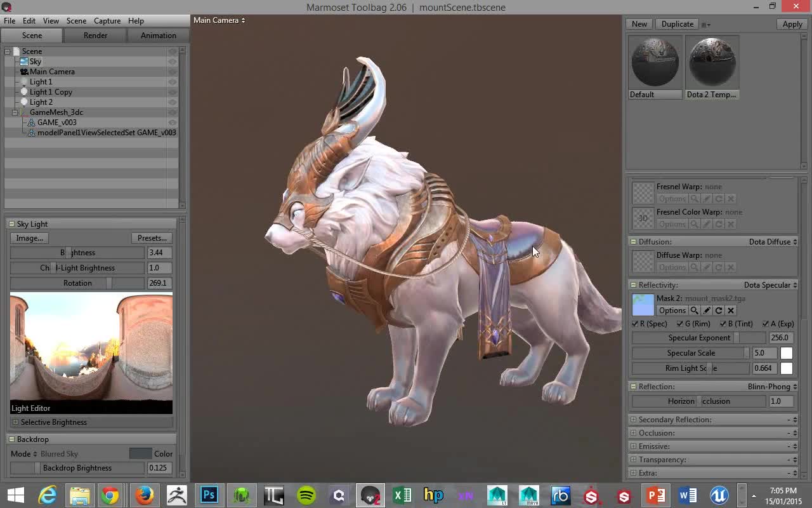Switch to the Animation tab
Screen dimensions: 812x508
pyautogui.click(x=159, y=36)
